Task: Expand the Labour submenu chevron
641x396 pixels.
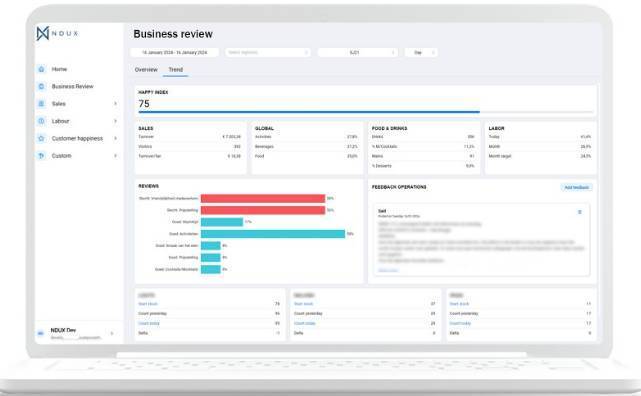Action: tap(115, 121)
